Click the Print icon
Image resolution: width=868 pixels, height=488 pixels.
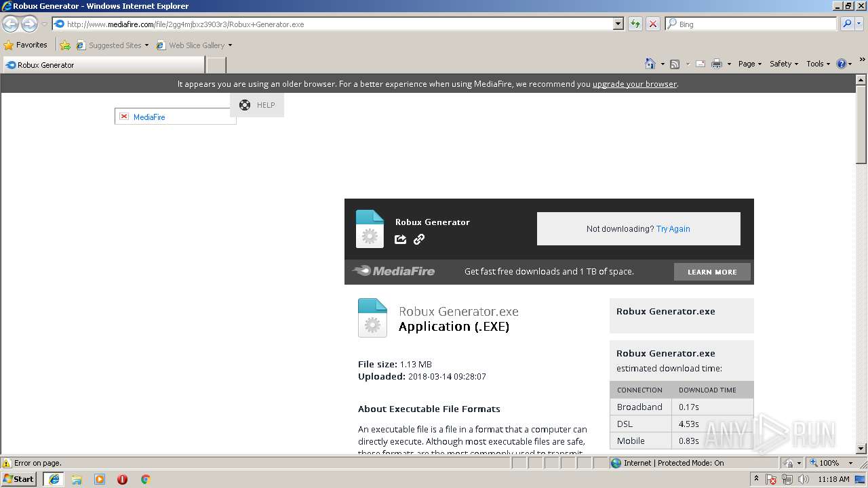pyautogui.click(x=717, y=64)
